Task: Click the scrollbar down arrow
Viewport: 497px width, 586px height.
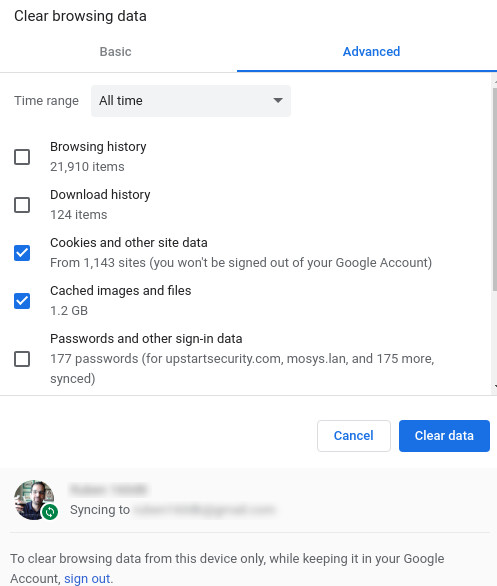Action: click(495, 387)
